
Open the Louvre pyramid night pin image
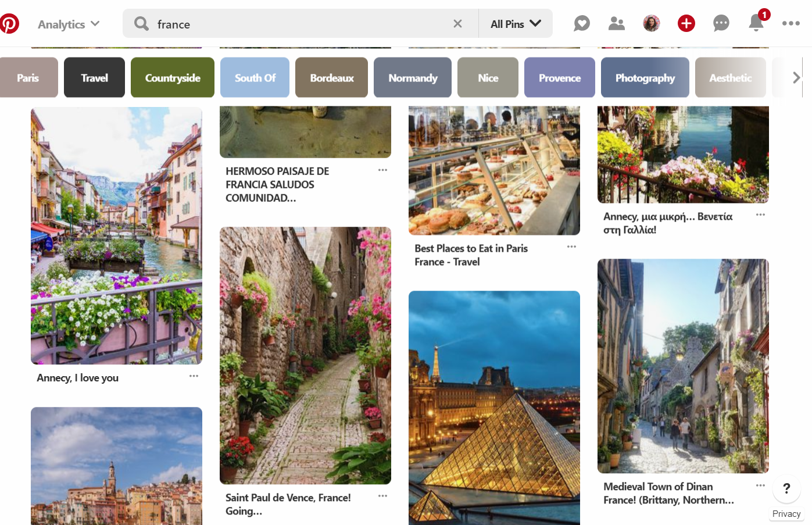pyautogui.click(x=494, y=408)
